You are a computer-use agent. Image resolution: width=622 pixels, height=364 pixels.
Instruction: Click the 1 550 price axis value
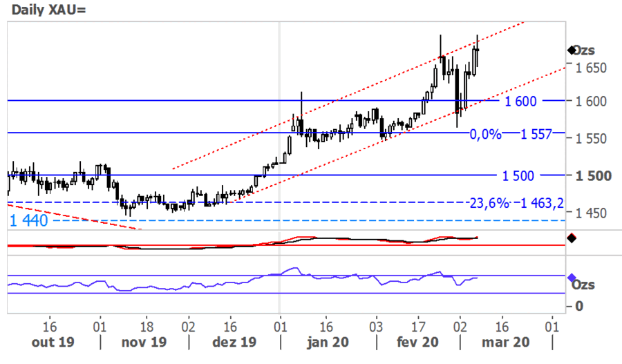tap(591, 138)
